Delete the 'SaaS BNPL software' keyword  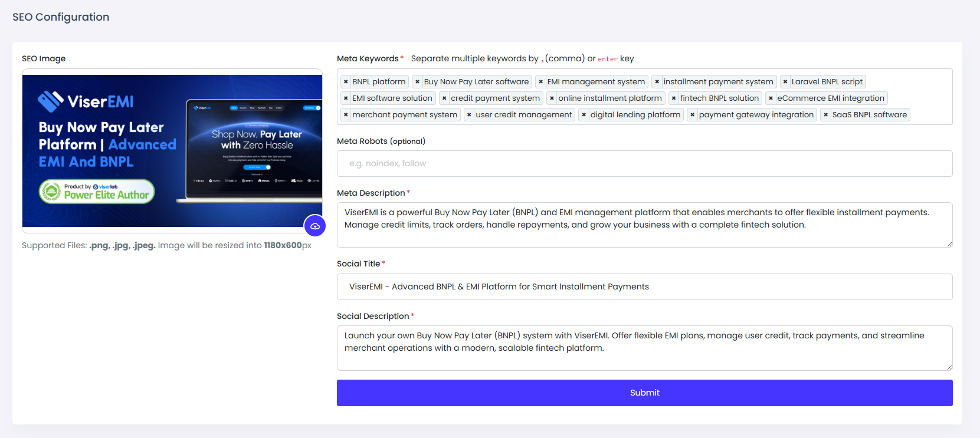pos(825,115)
